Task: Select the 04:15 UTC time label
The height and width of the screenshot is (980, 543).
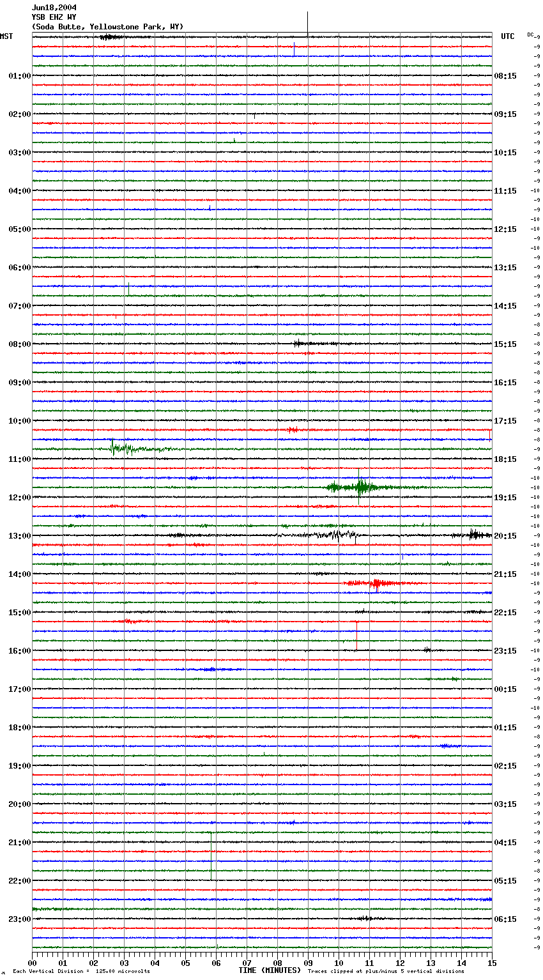Action: [505, 843]
